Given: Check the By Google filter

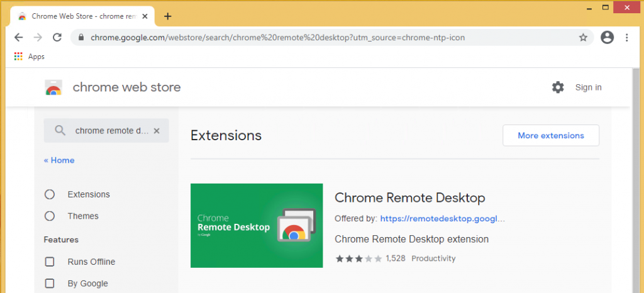Looking at the screenshot, I should 50,283.
